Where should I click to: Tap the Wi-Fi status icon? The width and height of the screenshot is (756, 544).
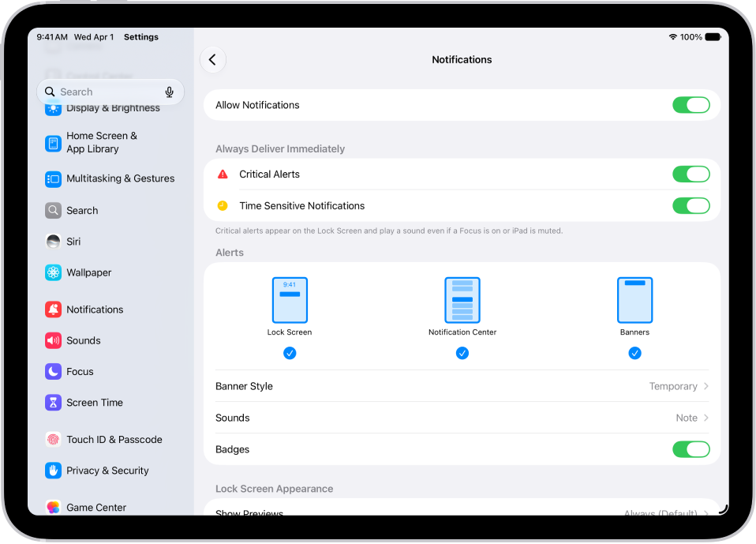pos(672,37)
